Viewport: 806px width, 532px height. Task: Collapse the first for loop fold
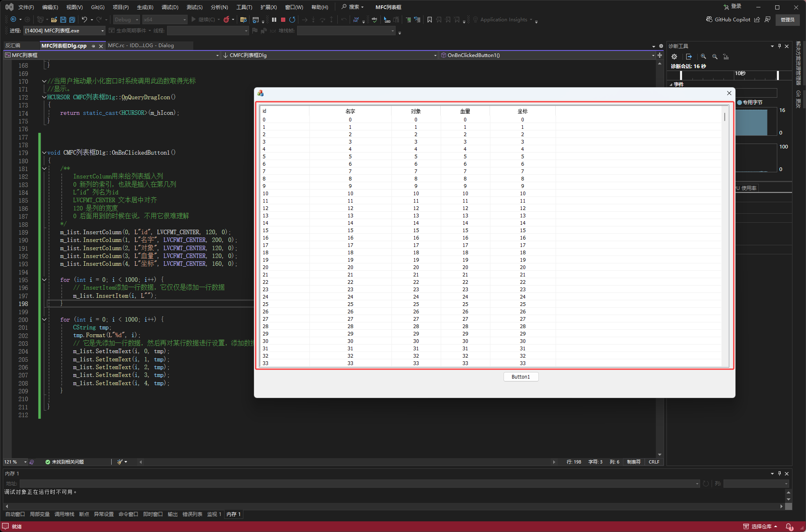[44, 280]
